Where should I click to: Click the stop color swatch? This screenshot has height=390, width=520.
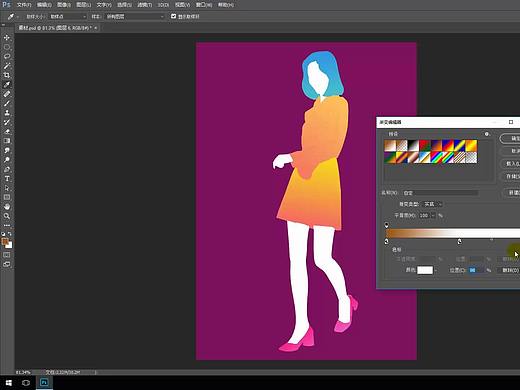pos(425,270)
